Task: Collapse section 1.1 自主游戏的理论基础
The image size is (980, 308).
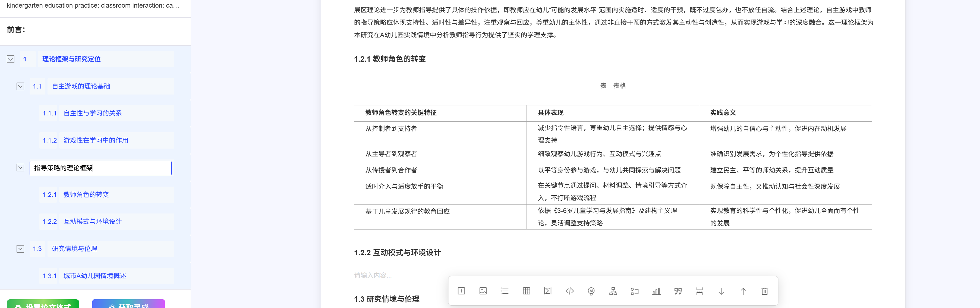Action: tap(21, 86)
